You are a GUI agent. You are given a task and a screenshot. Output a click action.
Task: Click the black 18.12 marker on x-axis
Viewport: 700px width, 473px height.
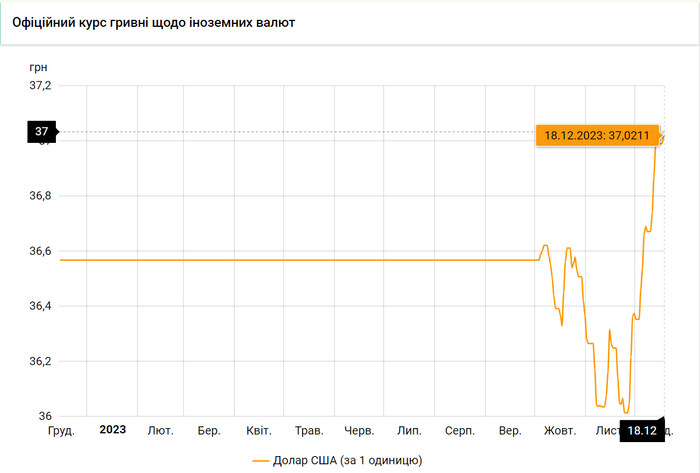pyautogui.click(x=641, y=431)
